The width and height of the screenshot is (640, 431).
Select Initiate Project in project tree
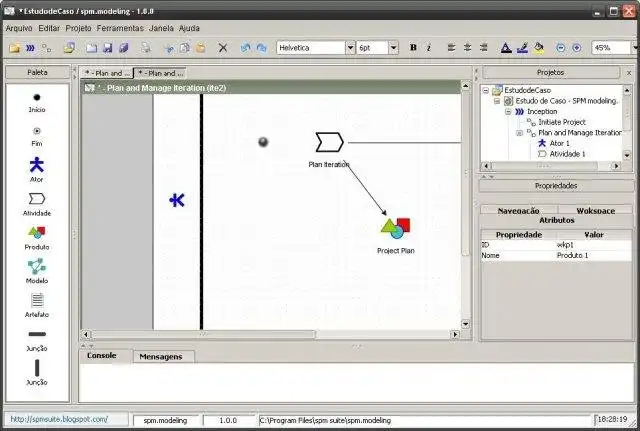click(x=562, y=122)
